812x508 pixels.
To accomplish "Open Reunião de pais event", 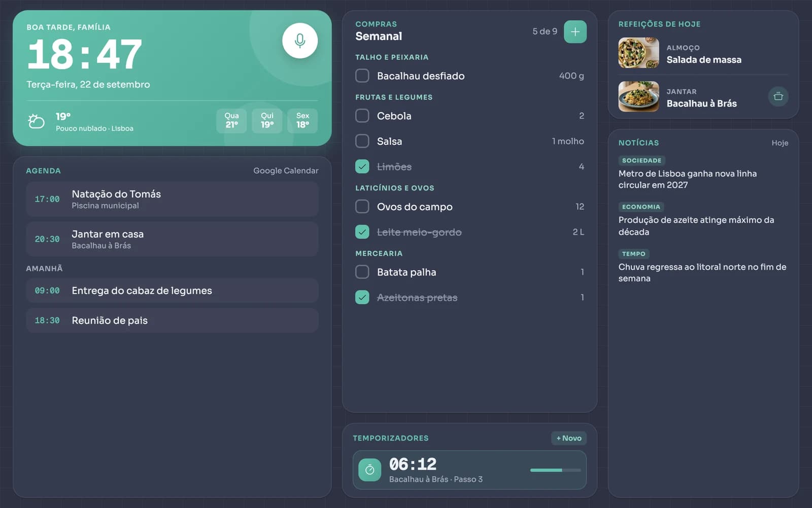I will [172, 321].
